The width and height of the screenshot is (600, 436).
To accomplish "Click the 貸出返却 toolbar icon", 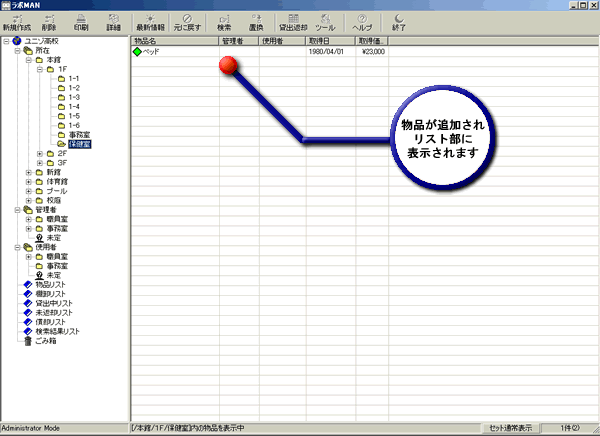I will coord(293,23).
